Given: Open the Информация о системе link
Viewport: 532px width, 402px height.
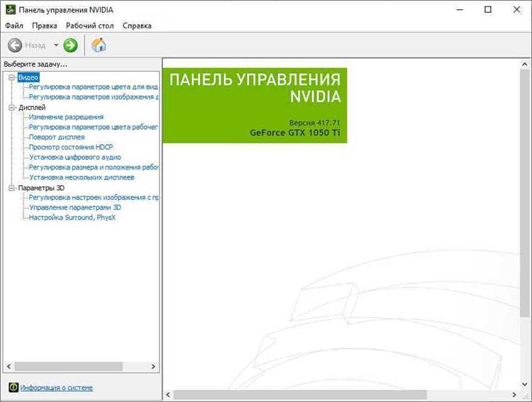Looking at the screenshot, I should tap(56, 387).
